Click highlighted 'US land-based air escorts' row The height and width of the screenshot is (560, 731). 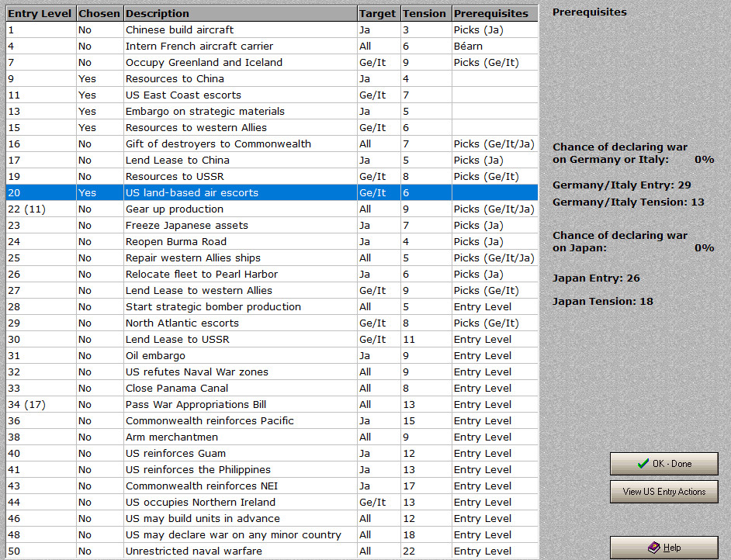click(272, 193)
